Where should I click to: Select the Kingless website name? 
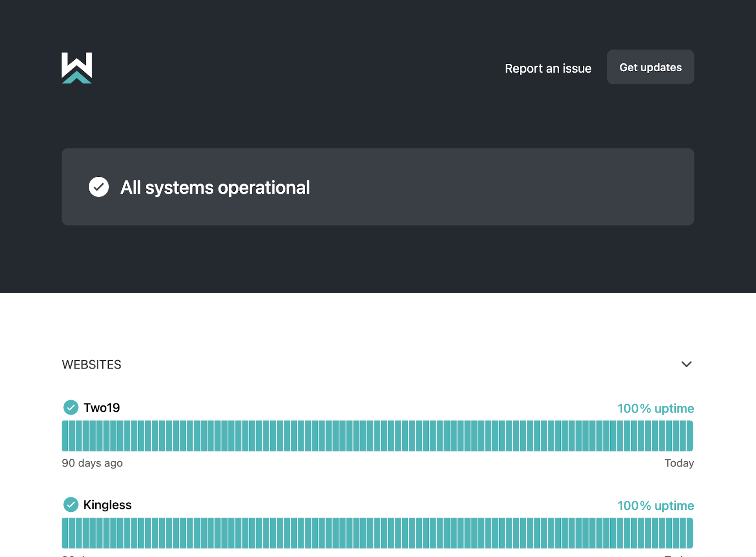pyautogui.click(x=107, y=505)
